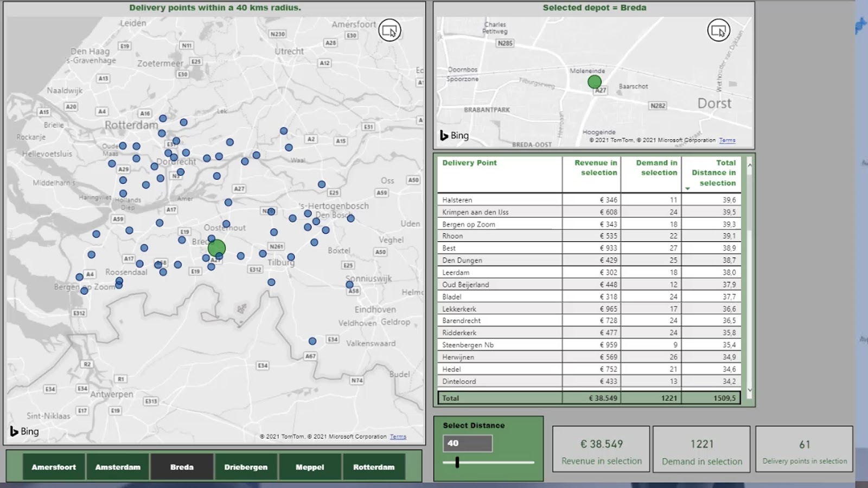Select the Amsterdam depot button

coord(118,467)
